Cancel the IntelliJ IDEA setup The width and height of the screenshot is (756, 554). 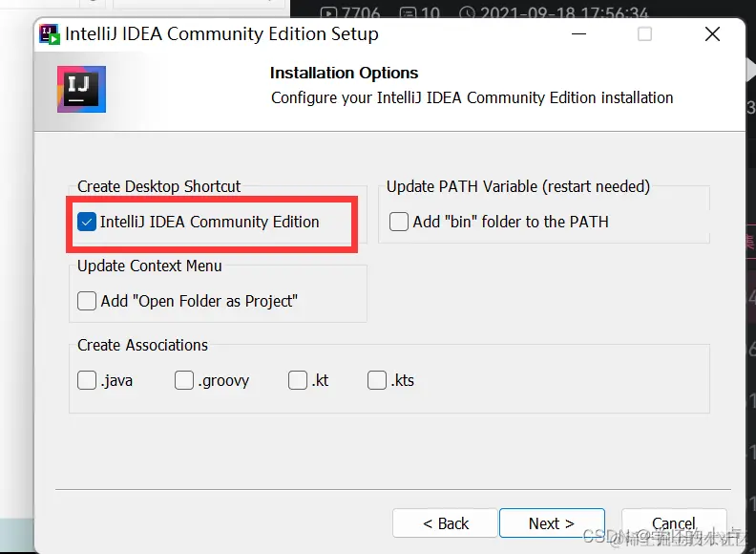pos(674,523)
